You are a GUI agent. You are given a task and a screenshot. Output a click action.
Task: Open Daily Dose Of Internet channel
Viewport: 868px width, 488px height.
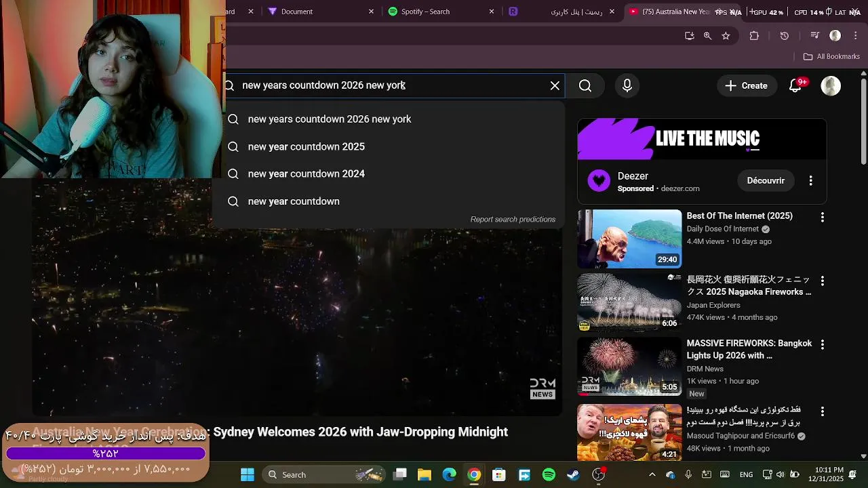tap(723, 229)
